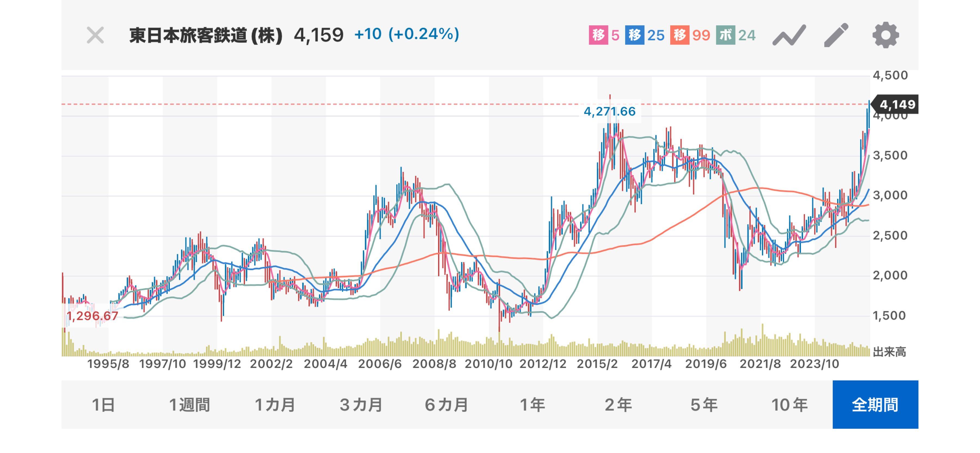Open chart settings gear icon
This screenshot has width=980, height=453.
[x=886, y=35]
